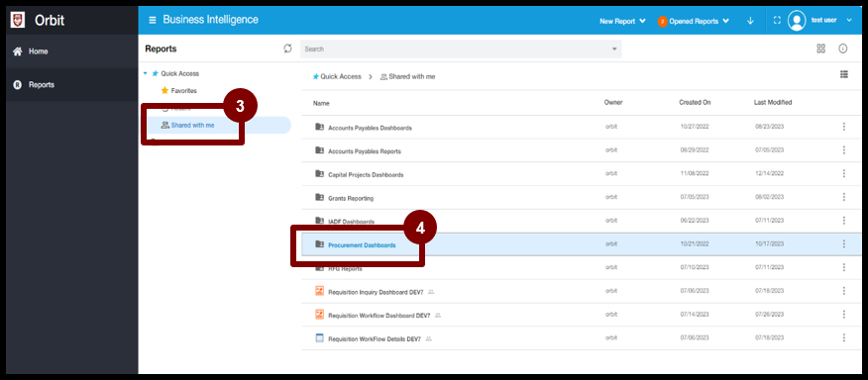Click shared icon beside Requisition Inquiry Dashboard
This screenshot has height=380, width=868.
pos(431,292)
